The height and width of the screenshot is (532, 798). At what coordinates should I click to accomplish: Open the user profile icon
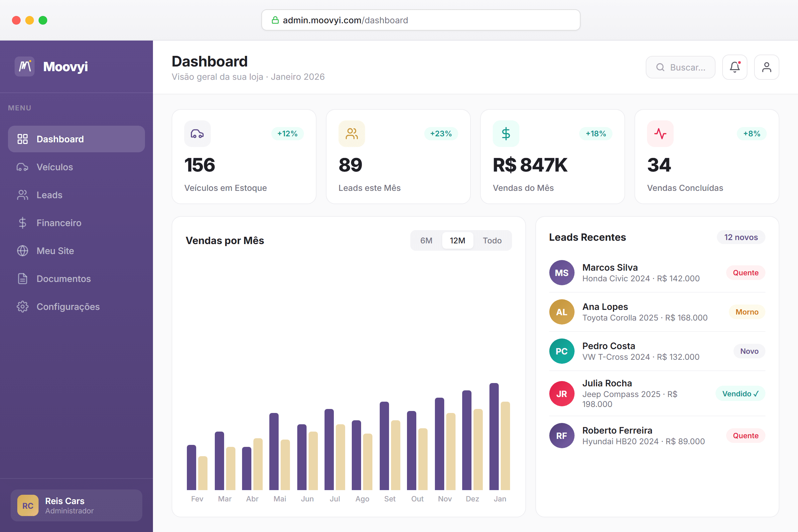767,67
